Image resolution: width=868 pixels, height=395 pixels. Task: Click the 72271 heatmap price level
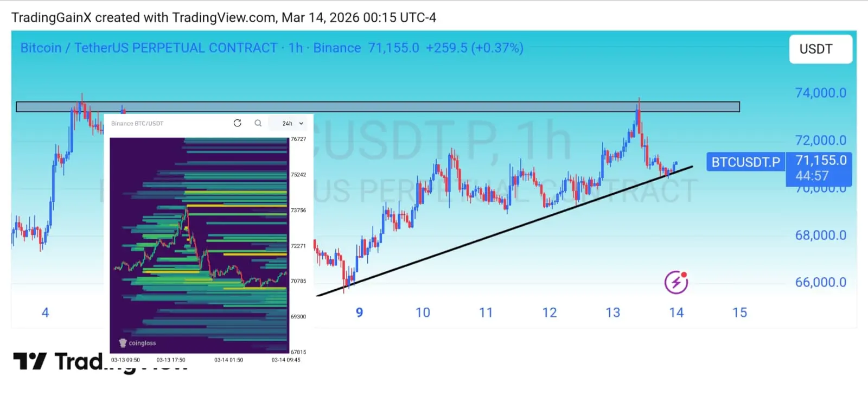(298, 246)
